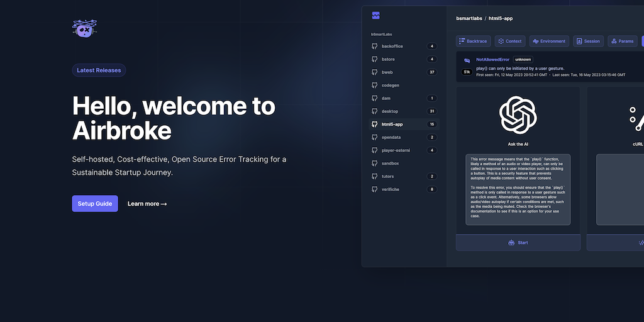This screenshot has height=322, width=644.
Task: Select the Session tab
Action: click(x=587, y=42)
